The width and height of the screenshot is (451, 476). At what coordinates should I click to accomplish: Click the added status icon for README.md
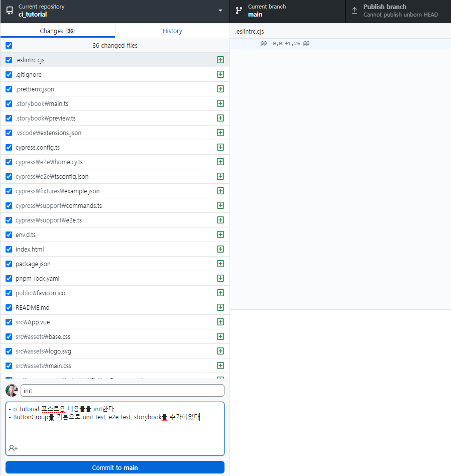tap(220, 307)
